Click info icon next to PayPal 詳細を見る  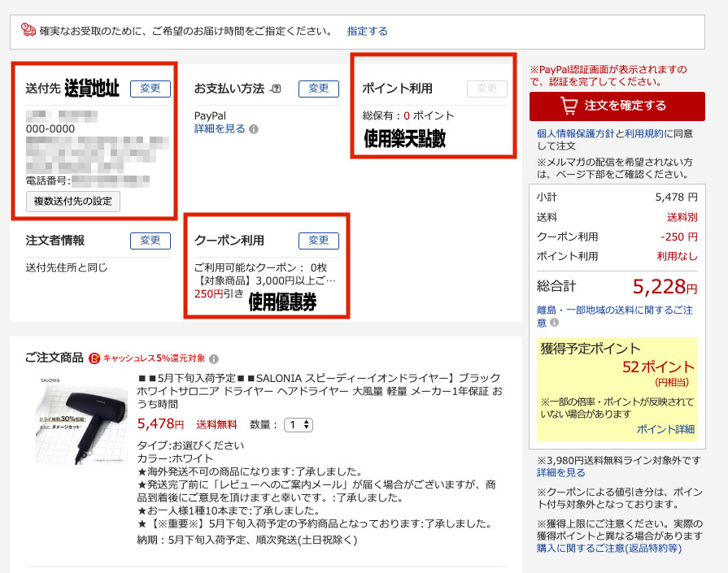click(254, 129)
